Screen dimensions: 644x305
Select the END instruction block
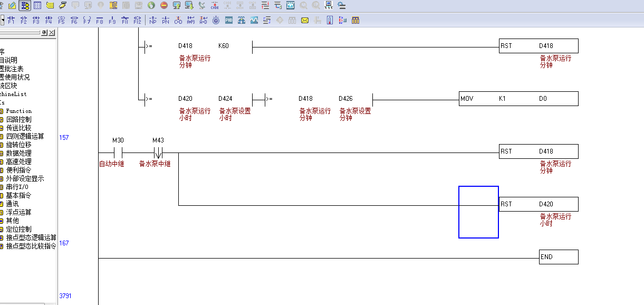[558, 257]
